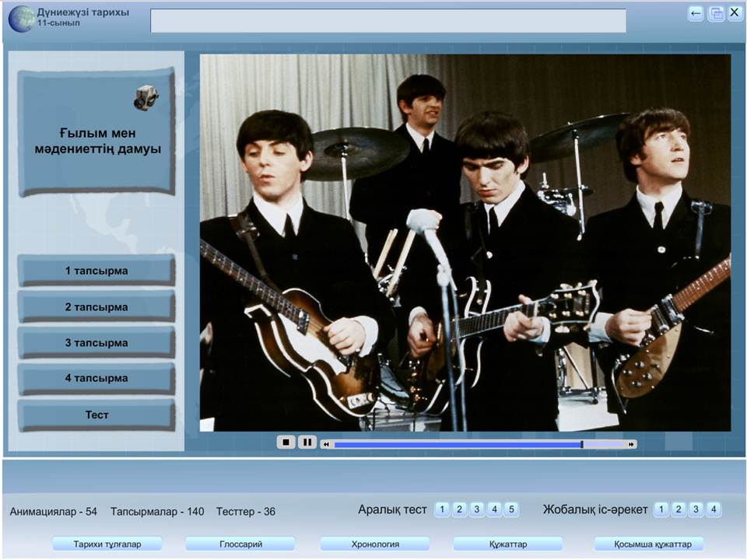Image resolution: width=747 pixels, height=560 pixels.
Task: Click the Дүниежүзі тарихы title
Action: (83, 12)
